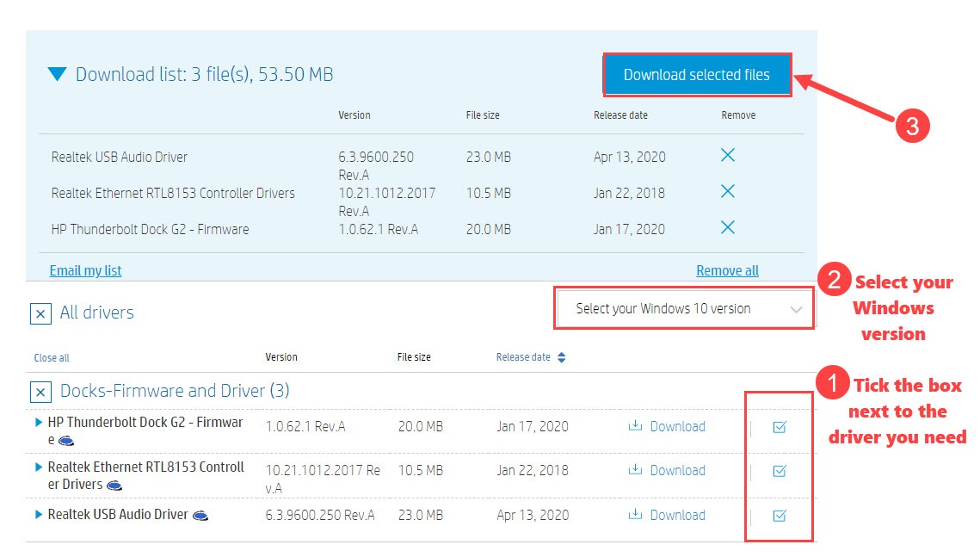The height and width of the screenshot is (557, 980).
Task: Remove Realtek Ethernet RTL8153 from download list
Action: click(727, 191)
